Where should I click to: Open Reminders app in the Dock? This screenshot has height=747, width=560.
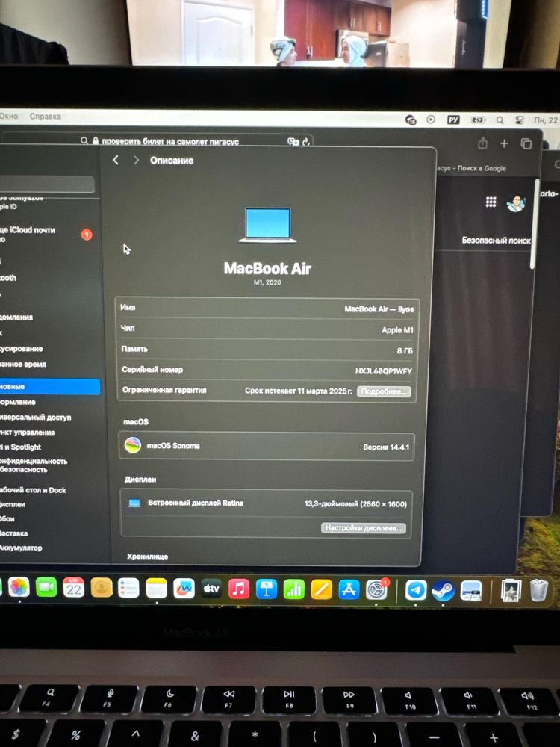128,589
